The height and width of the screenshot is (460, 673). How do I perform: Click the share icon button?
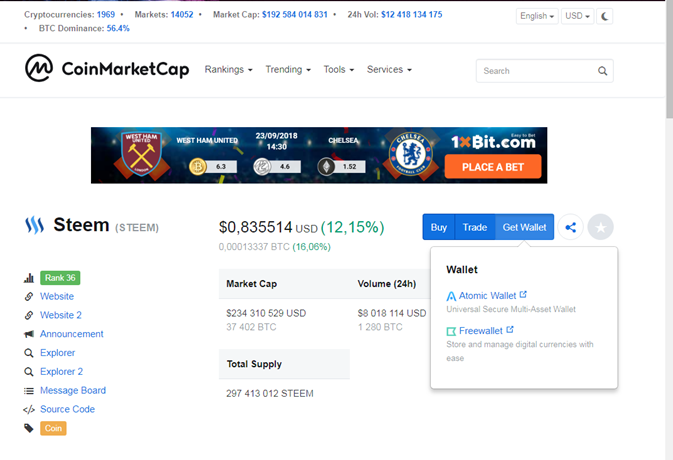click(570, 227)
